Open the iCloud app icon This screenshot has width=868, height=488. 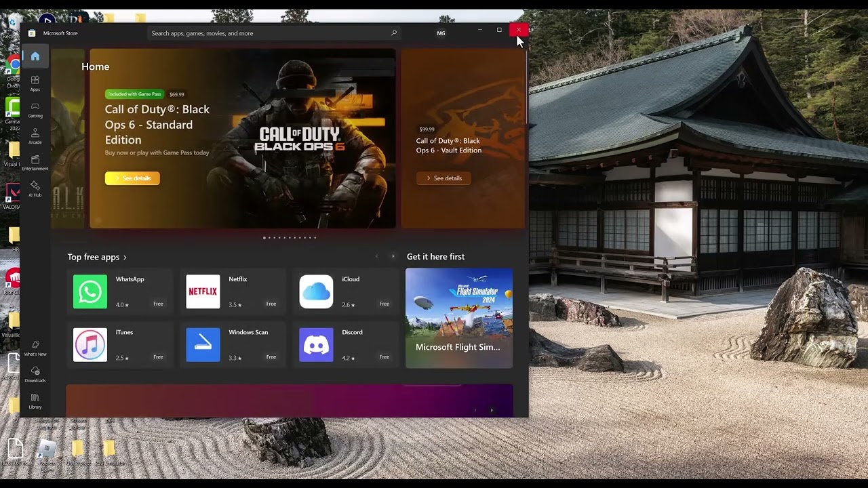[316, 291]
